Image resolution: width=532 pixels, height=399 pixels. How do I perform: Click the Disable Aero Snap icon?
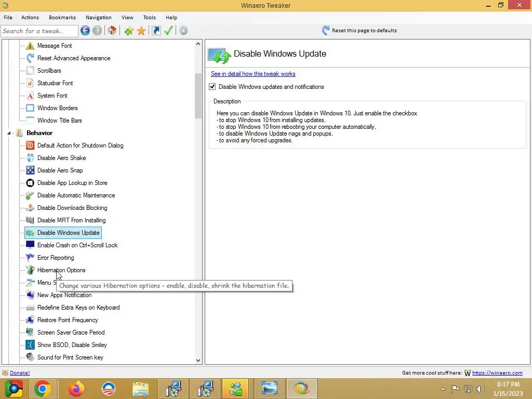tap(30, 170)
